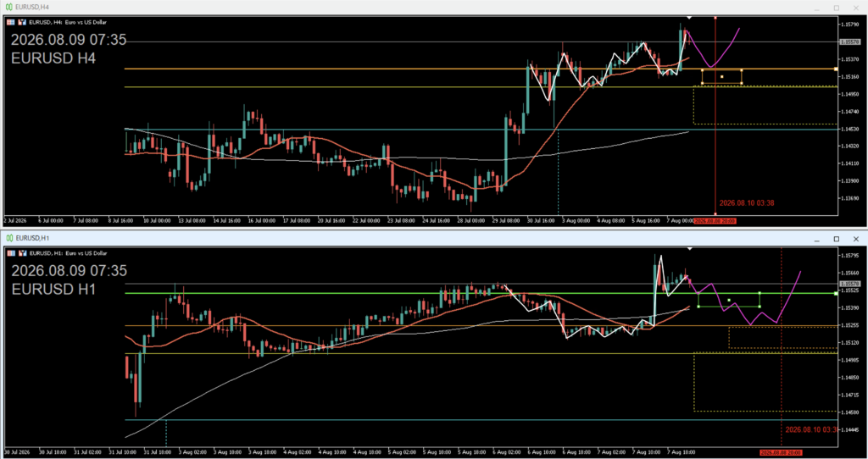Click price scale value 1.15255 in H1
Image resolution: width=868 pixels, height=459 pixels.
click(851, 325)
